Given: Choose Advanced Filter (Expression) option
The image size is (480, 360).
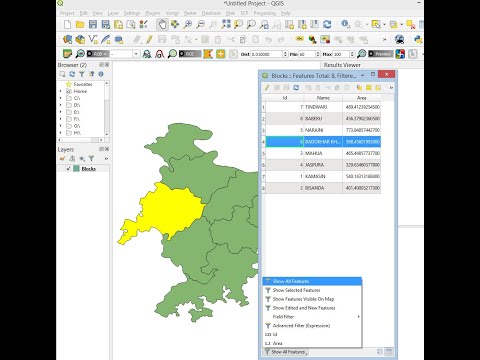Looking at the screenshot, I should tap(312, 326).
